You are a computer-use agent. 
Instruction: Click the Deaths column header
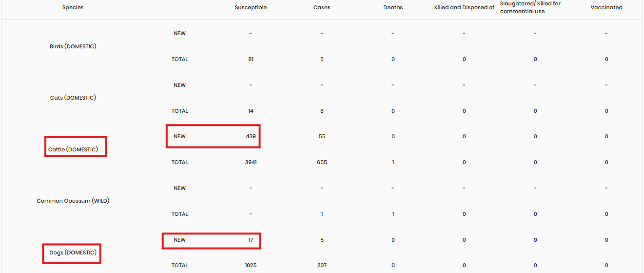click(393, 7)
